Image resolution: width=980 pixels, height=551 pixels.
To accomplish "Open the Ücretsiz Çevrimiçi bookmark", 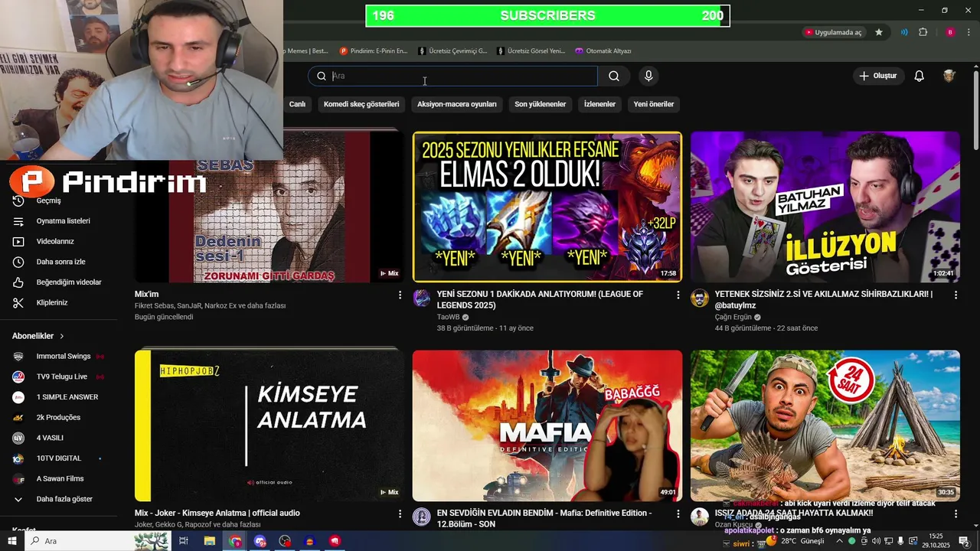I will click(452, 51).
